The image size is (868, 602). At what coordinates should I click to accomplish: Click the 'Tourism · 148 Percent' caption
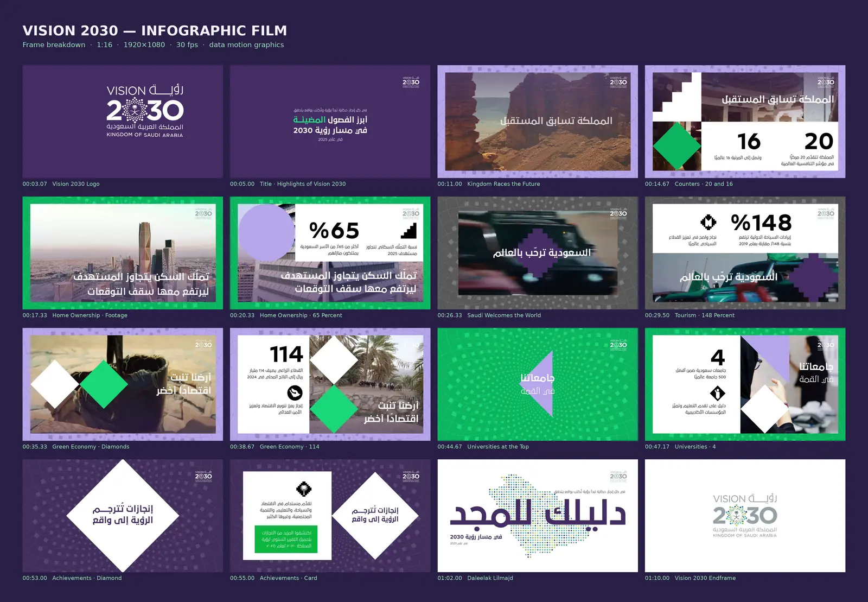click(705, 315)
